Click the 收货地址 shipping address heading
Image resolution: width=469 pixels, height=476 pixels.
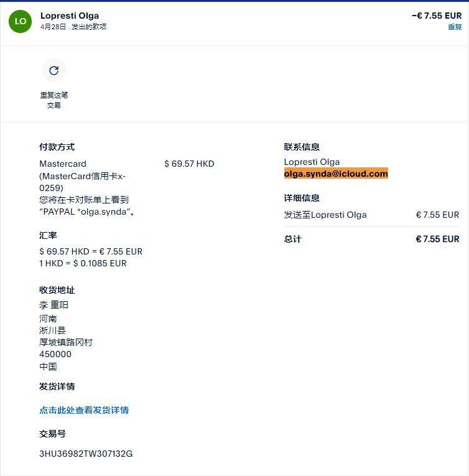(57, 290)
